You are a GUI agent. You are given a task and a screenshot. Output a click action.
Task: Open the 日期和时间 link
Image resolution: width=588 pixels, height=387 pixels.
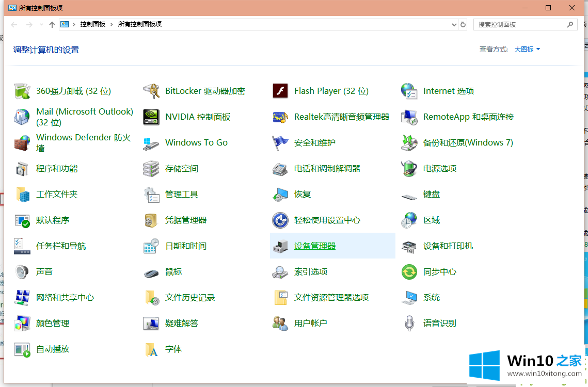click(186, 246)
